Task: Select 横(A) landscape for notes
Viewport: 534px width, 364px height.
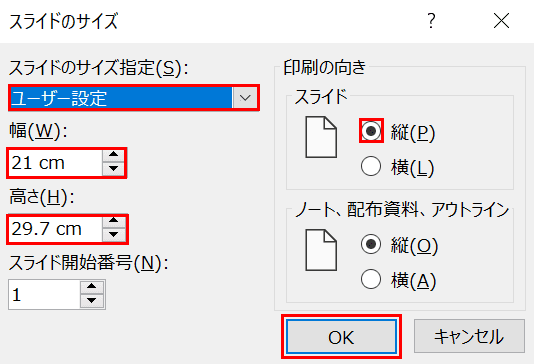Action: pyautogui.click(x=371, y=280)
